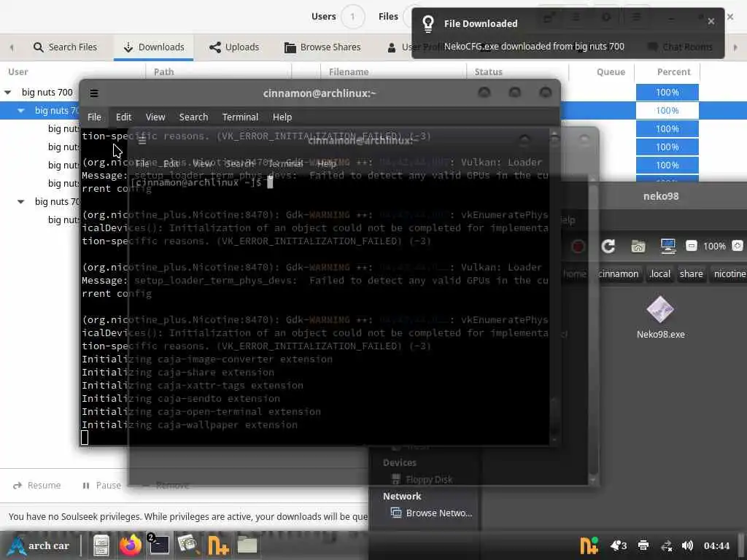
Task: Go to the .local breadcrumb in Caja
Action: (659, 274)
